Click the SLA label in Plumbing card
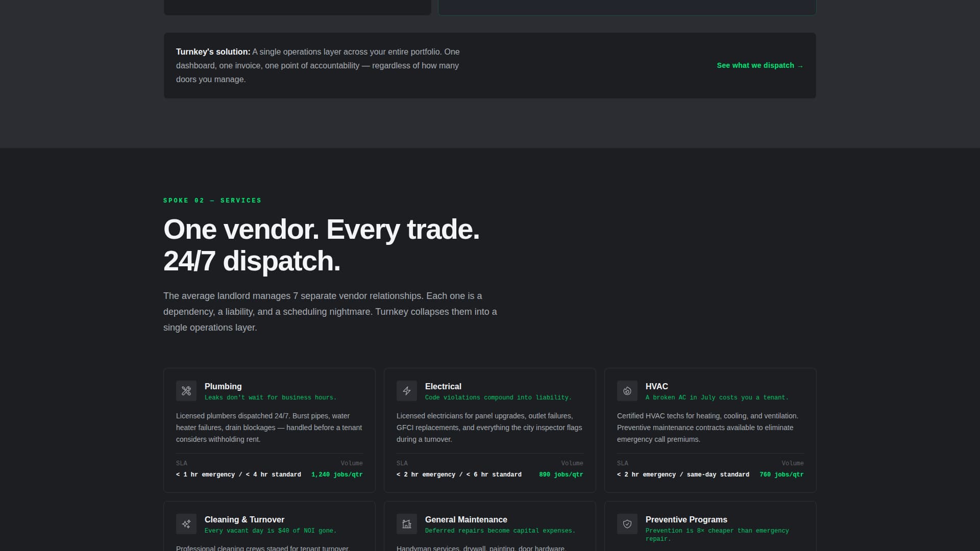The width and height of the screenshot is (980, 551). tap(182, 463)
